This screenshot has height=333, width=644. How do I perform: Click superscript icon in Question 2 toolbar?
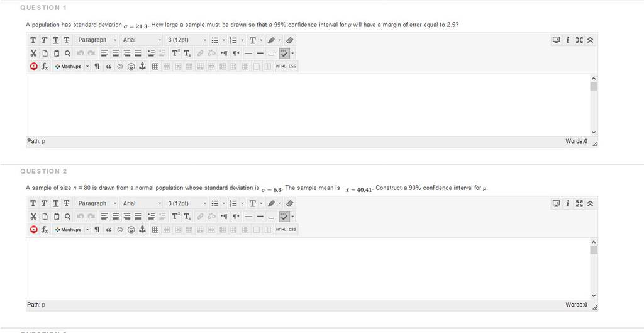click(176, 217)
